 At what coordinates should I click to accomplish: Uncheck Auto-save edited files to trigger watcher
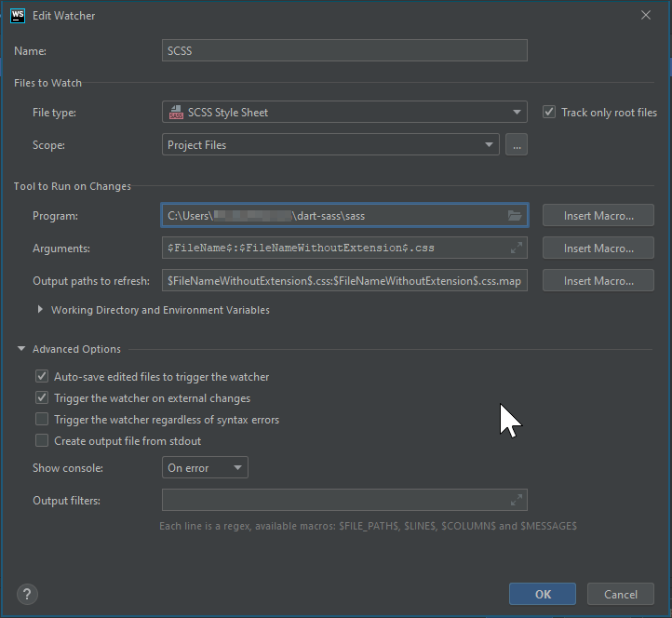click(x=42, y=377)
